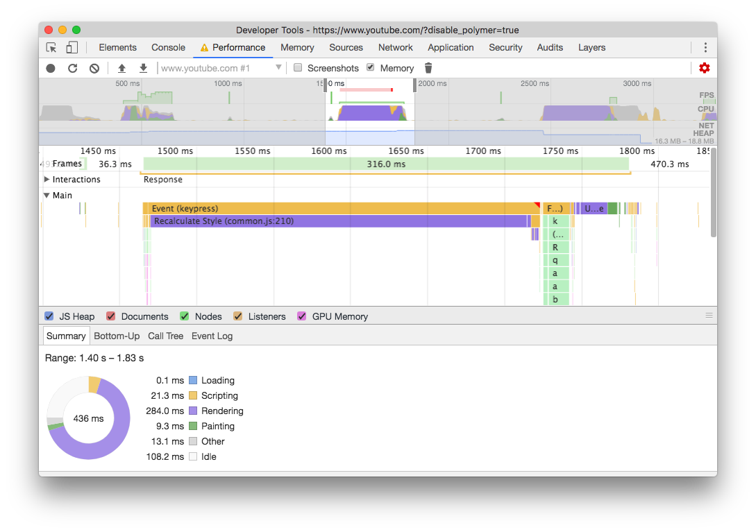Select the 316.0 ms frame

[x=386, y=164]
